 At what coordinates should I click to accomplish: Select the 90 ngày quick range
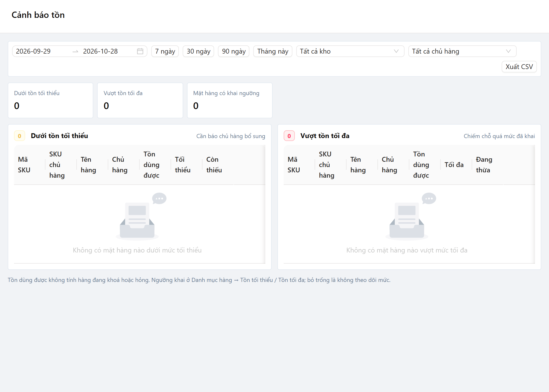[234, 51]
